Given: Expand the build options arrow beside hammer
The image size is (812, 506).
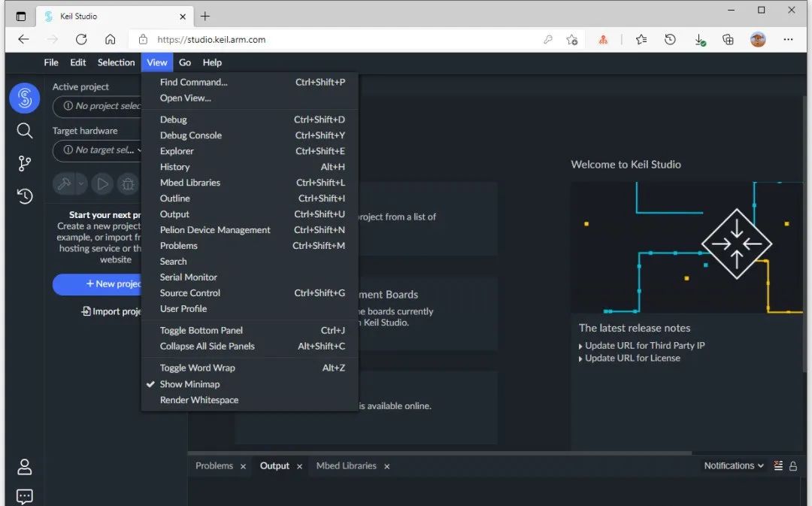Looking at the screenshot, I should (81, 184).
